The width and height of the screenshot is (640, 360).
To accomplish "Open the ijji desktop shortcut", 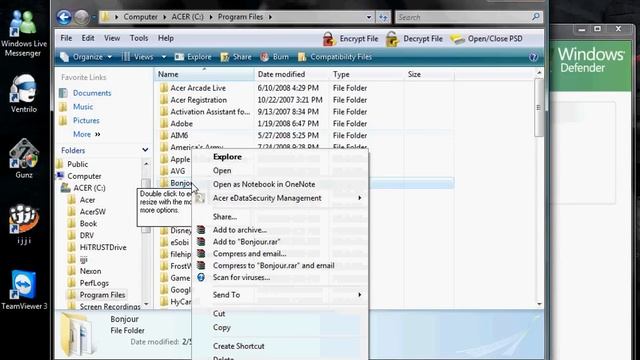I will click(x=24, y=224).
